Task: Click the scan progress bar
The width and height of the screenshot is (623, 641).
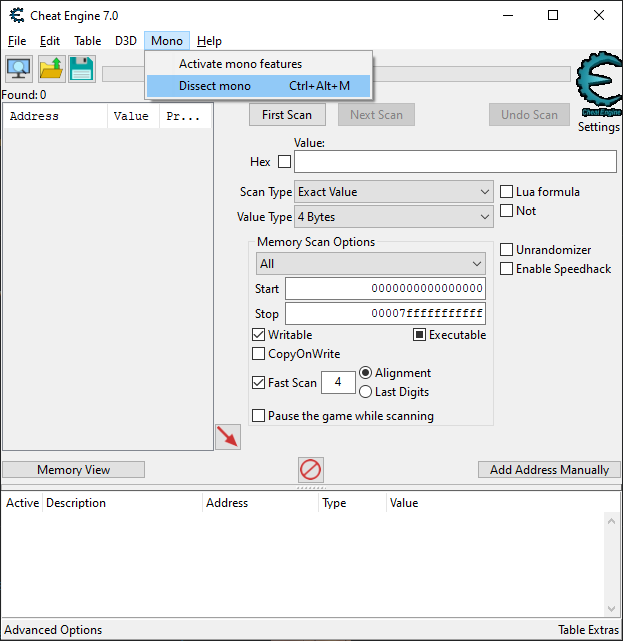Action: [336, 74]
